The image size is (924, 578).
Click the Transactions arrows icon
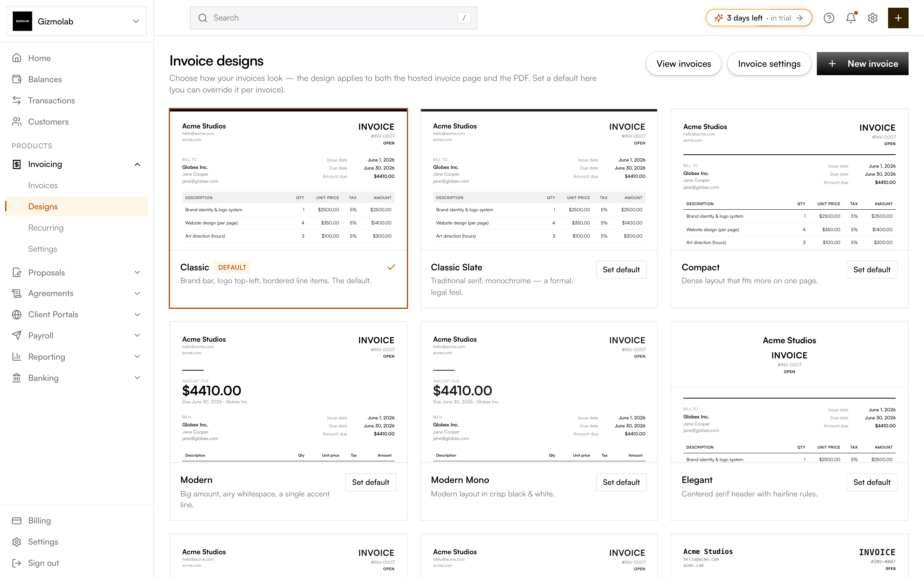pyautogui.click(x=16, y=100)
